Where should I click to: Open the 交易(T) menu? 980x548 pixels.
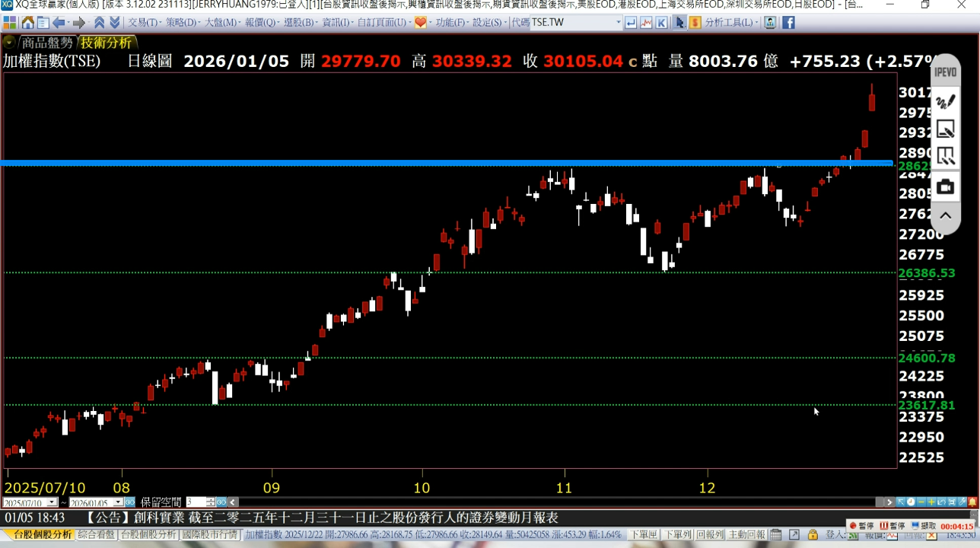(x=143, y=23)
